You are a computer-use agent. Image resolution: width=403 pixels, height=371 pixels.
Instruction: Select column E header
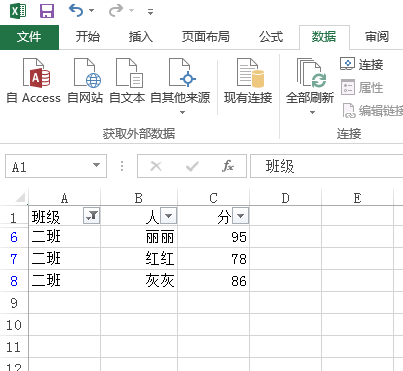pyautogui.click(x=358, y=198)
